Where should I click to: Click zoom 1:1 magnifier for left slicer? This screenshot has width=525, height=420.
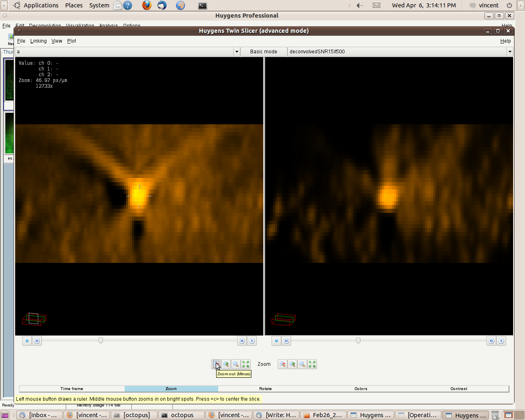236,364
